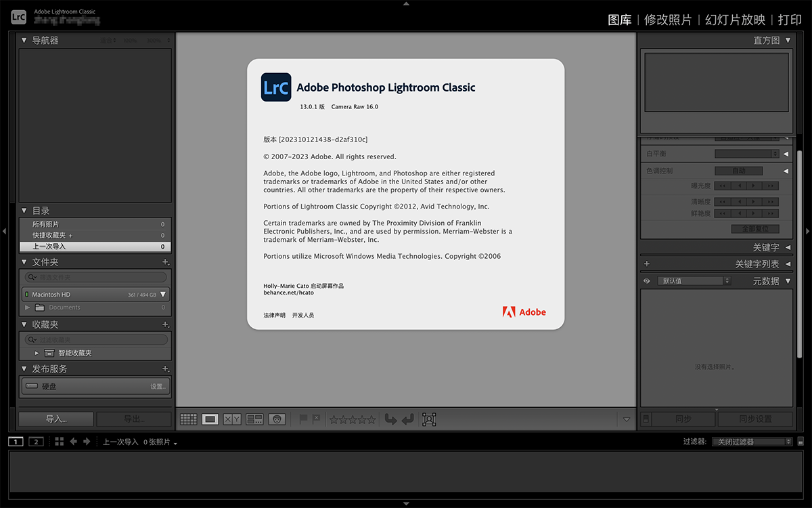Click the 同步设置 button
This screenshot has height=508, width=812.
tap(755, 419)
